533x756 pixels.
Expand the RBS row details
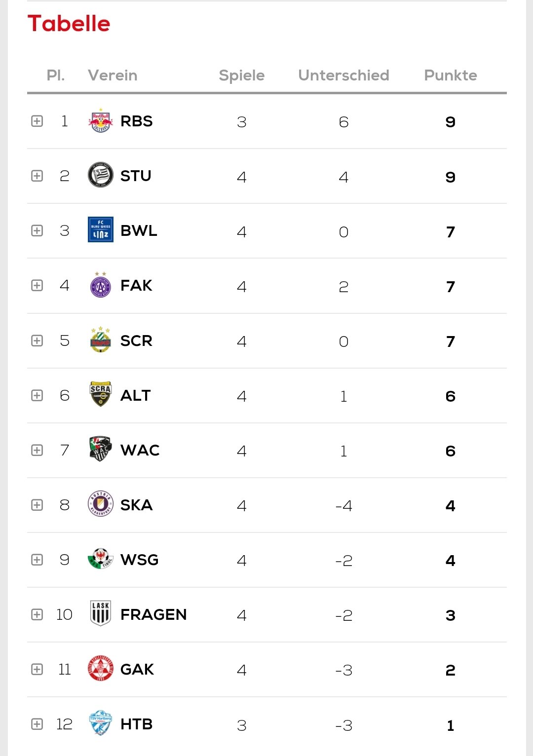point(37,121)
